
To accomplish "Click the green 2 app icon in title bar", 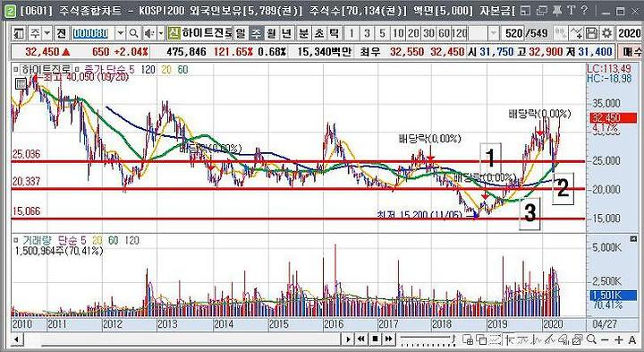I will pos(10,11).
